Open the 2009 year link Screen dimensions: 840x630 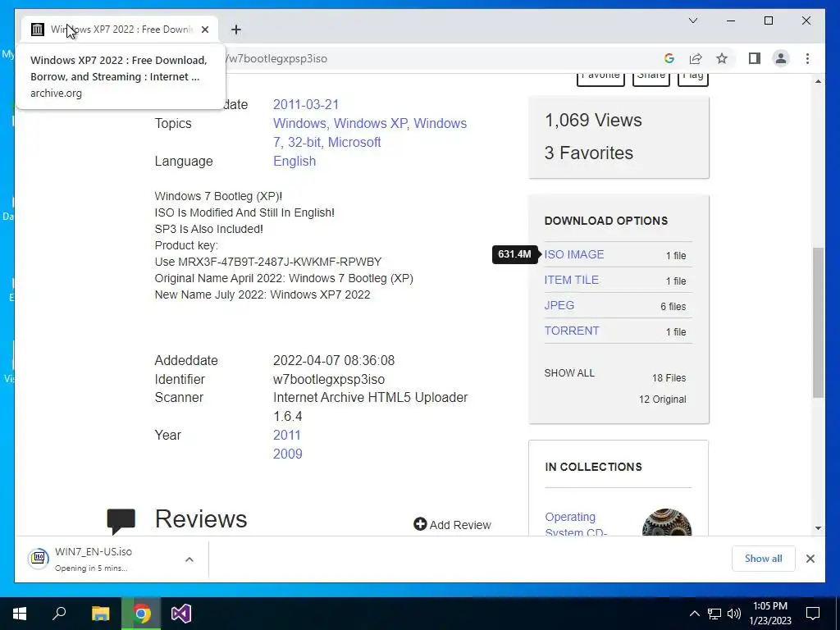[288, 454]
